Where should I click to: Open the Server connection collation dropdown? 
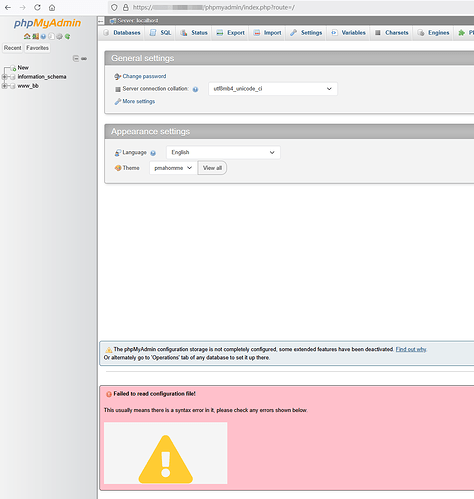pos(273,89)
